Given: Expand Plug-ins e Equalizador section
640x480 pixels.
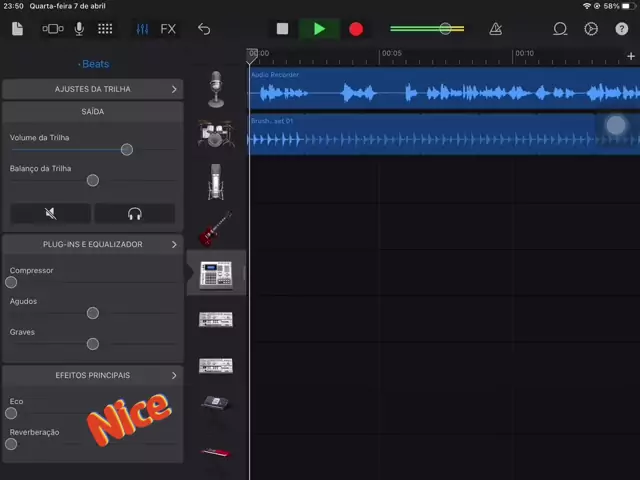Looking at the screenshot, I should pyautogui.click(x=92, y=244).
